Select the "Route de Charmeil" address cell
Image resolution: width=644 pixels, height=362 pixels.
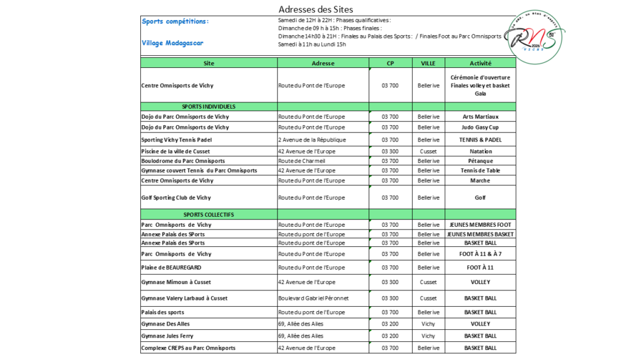[301, 161]
